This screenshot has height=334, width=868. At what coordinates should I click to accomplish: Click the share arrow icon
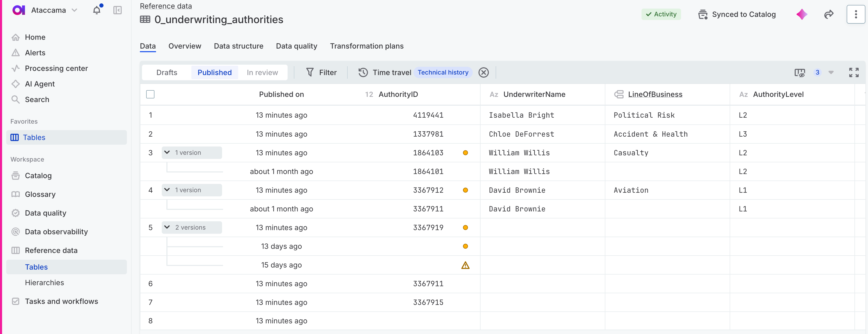pyautogui.click(x=828, y=14)
